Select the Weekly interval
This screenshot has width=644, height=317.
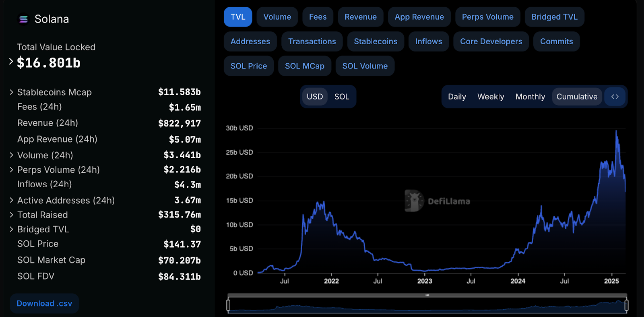491,97
